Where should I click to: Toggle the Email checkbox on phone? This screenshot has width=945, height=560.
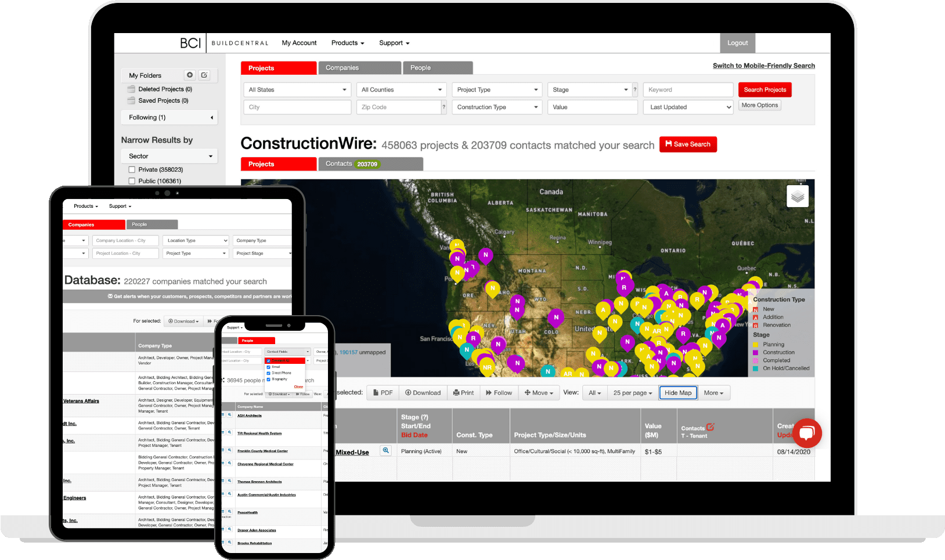coord(268,367)
